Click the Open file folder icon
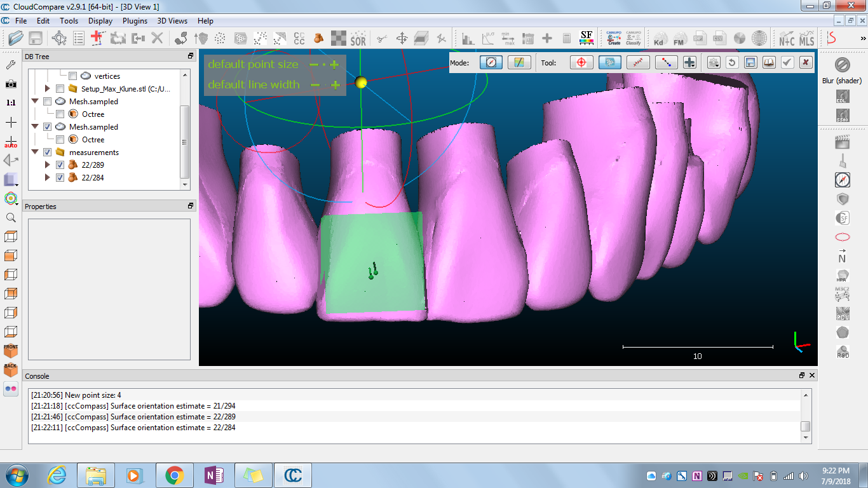 15,38
